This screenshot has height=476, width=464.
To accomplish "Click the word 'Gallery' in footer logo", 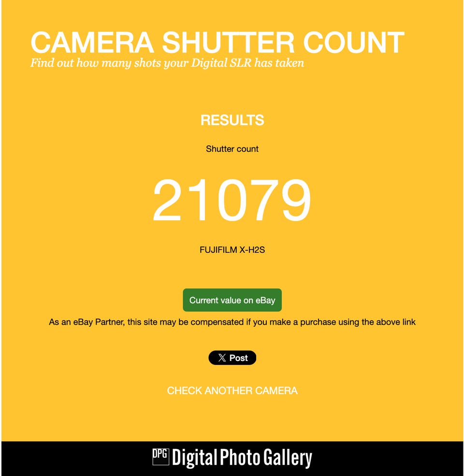I will [288, 458].
